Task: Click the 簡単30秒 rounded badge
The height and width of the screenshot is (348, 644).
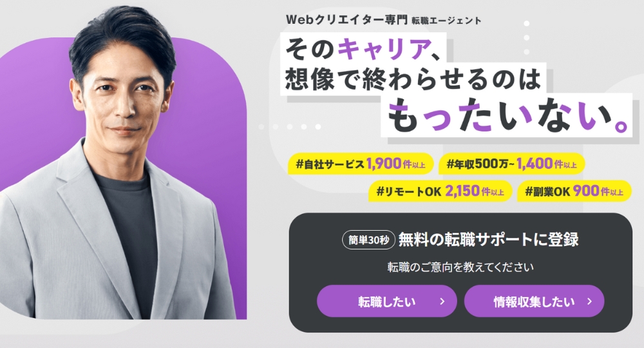Action: pos(368,240)
